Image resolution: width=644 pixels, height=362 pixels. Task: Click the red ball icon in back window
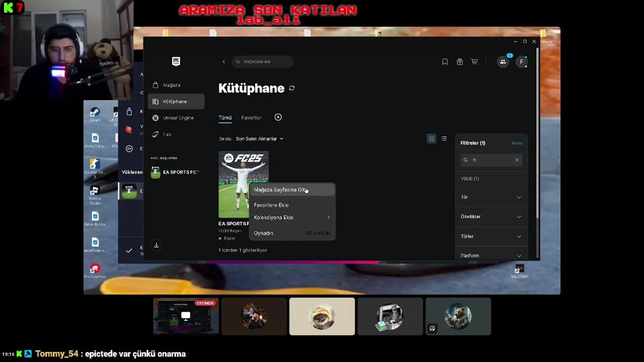[x=129, y=130]
